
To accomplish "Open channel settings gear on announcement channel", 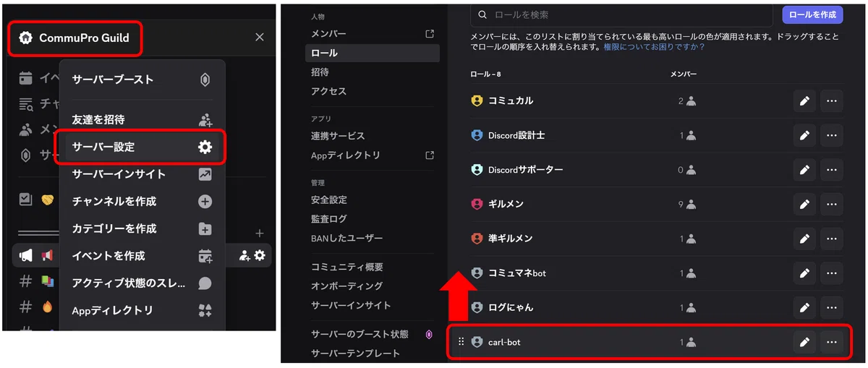I will (x=260, y=255).
